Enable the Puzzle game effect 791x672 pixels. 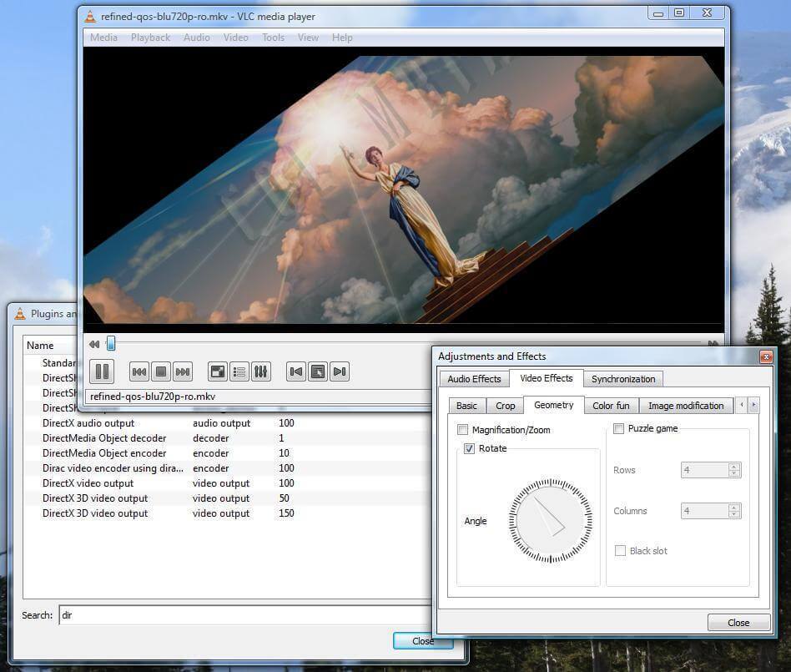(618, 428)
